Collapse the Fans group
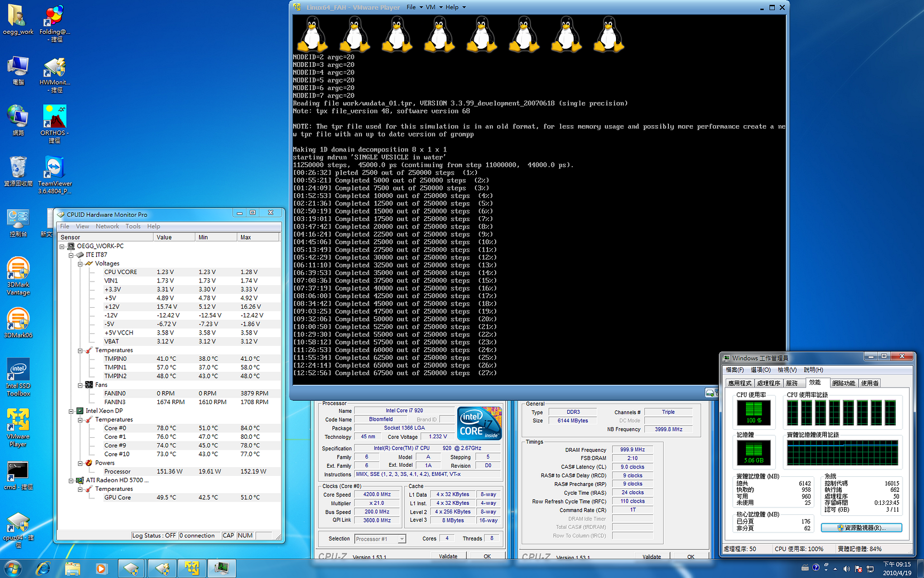This screenshot has height=578, width=924. (80, 385)
